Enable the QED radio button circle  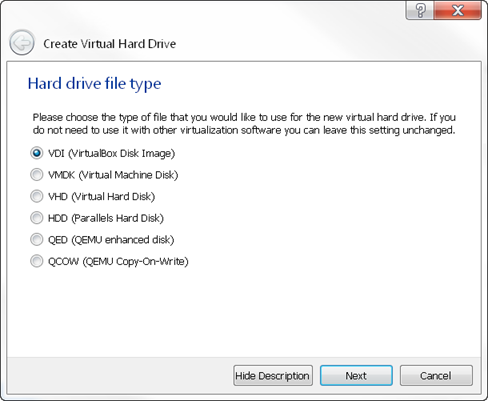[x=37, y=239]
